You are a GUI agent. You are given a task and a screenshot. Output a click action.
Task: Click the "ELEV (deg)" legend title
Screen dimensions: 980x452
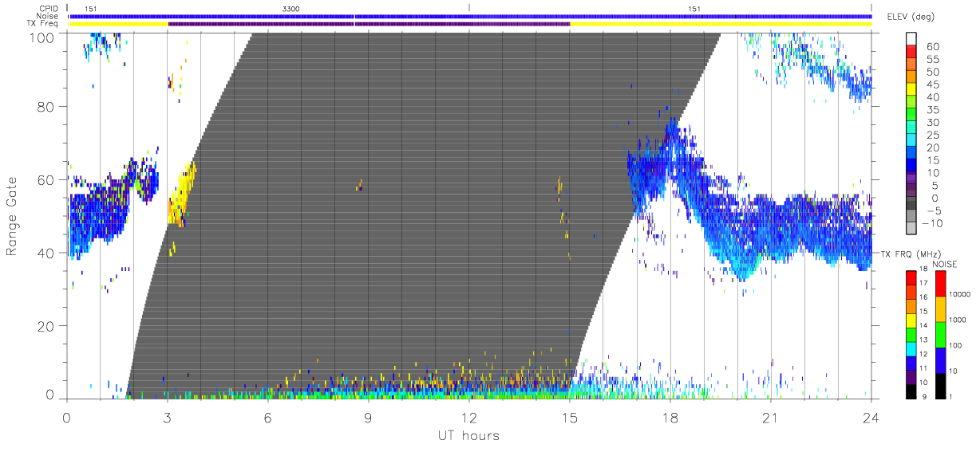point(910,17)
